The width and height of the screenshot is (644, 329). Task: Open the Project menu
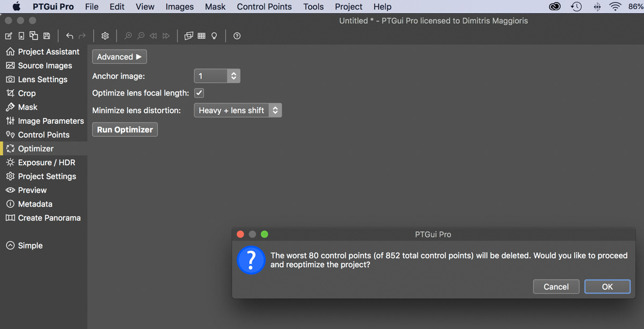(349, 6)
